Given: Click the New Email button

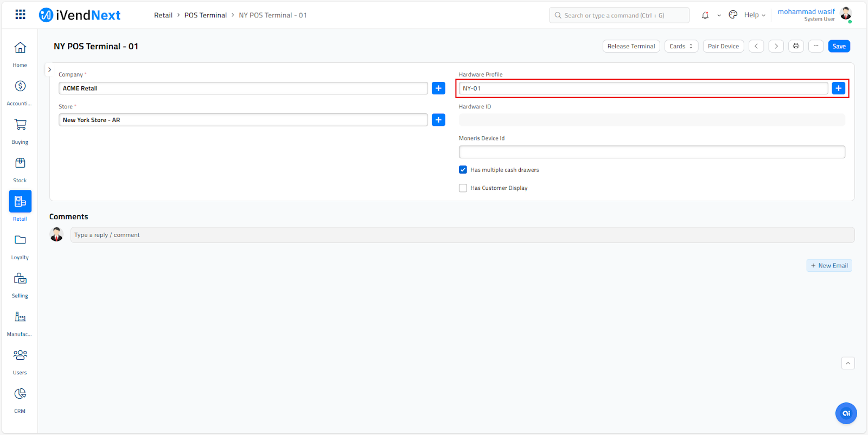Looking at the screenshot, I should click(829, 266).
